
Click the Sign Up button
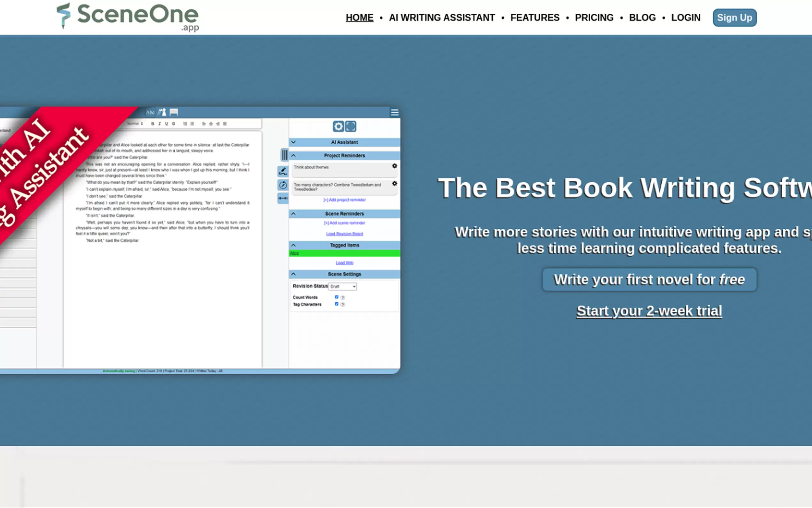coord(734,18)
